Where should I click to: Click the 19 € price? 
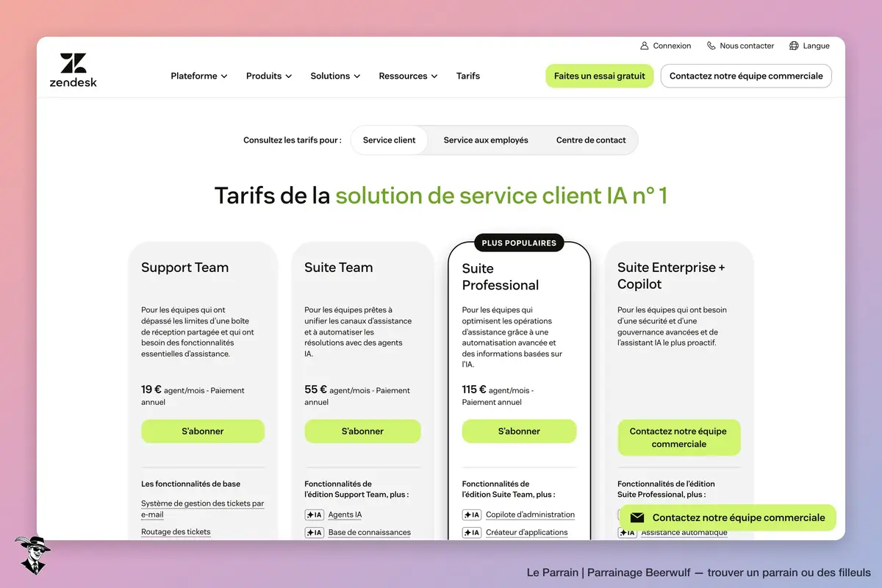tap(151, 390)
